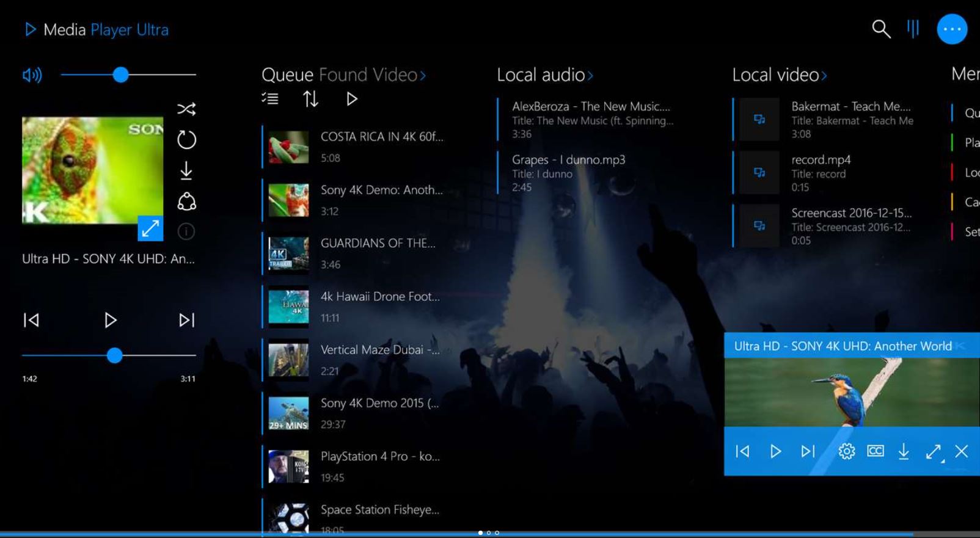Image resolution: width=980 pixels, height=538 pixels.
Task: Skip to the next track in the left panel
Action: pyautogui.click(x=186, y=320)
